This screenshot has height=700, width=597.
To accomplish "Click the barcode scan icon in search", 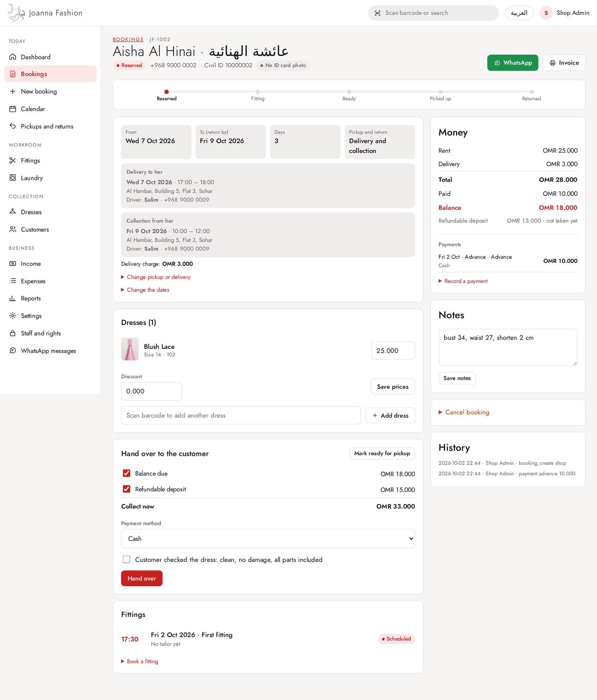I will point(378,13).
